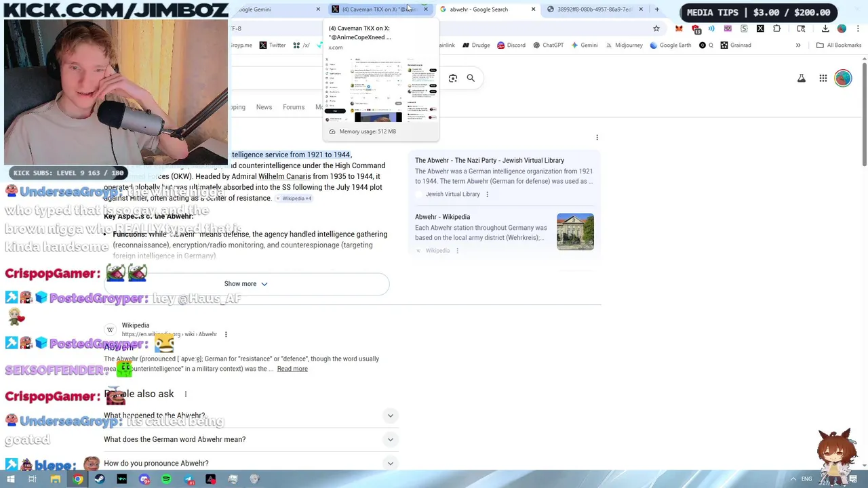Click Google Lens search-by-image icon
This screenshot has width=868, height=488.
(453, 78)
